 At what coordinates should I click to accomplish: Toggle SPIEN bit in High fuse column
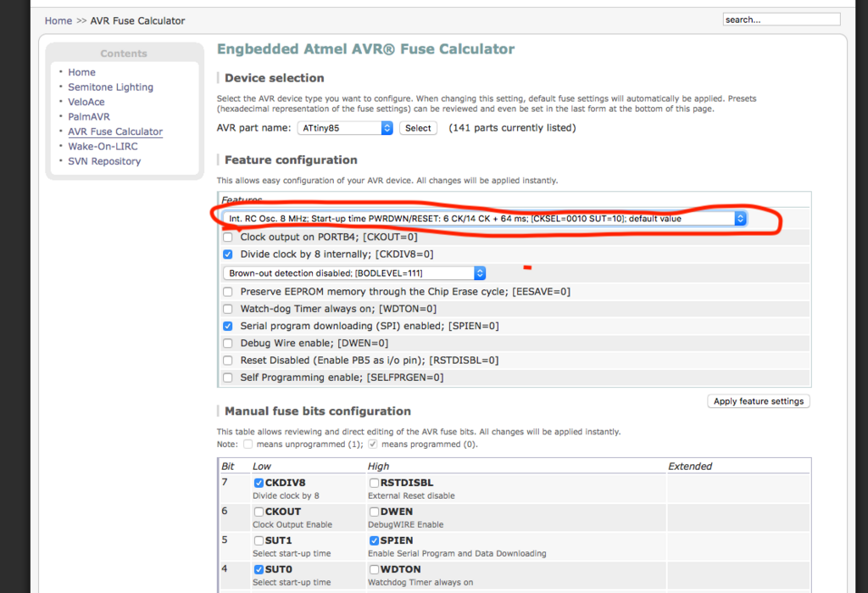(374, 540)
